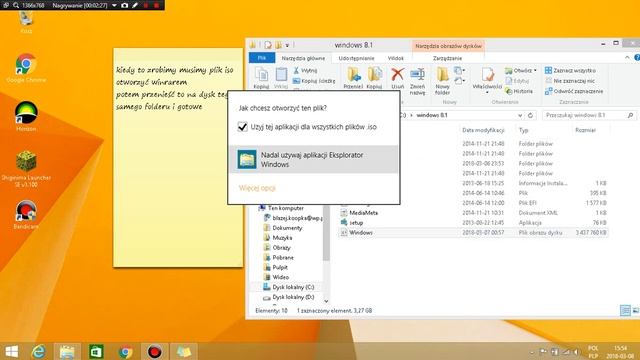This screenshot has width=640, height=360.
Task: Click the navigation pane scrollbar thumb
Action: pos(326,233)
